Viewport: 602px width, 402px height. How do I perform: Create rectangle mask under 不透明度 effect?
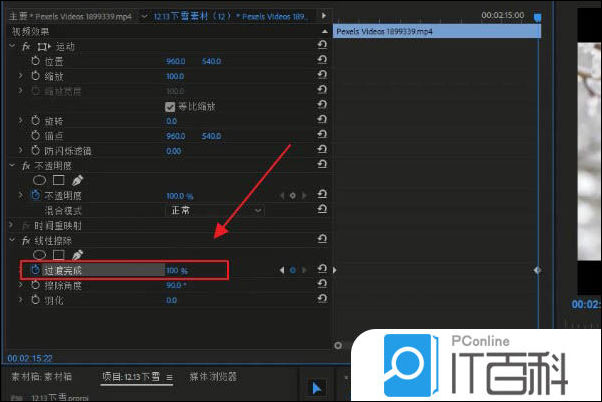(58, 180)
